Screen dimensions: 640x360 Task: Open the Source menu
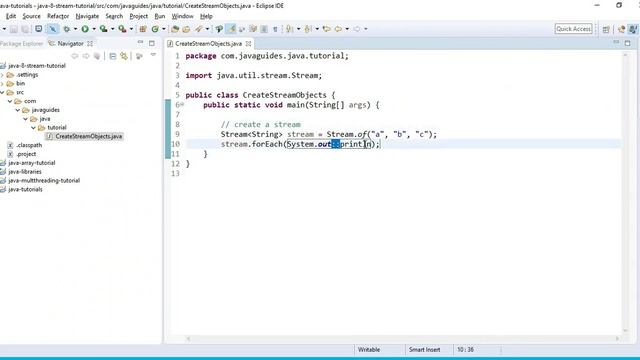tap(31, 16)
